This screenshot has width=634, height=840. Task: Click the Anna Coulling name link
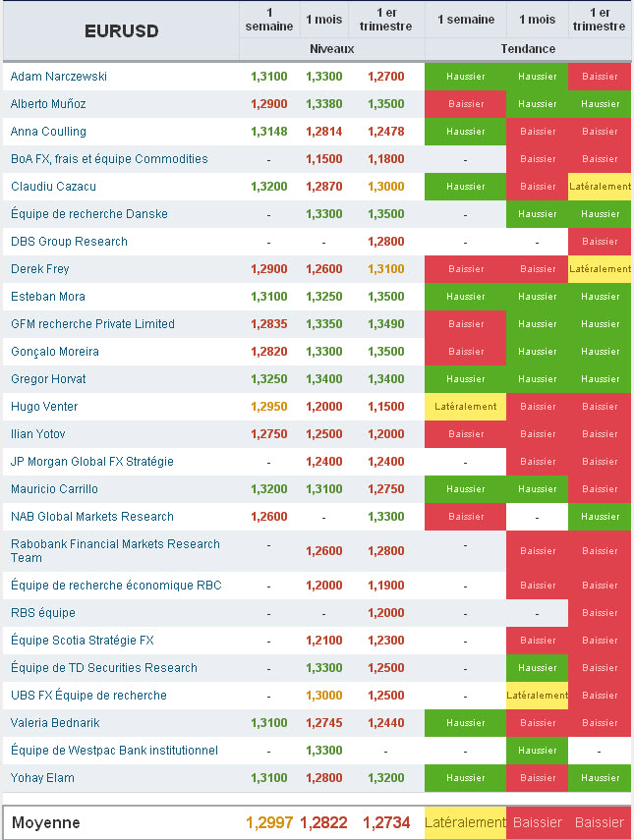(x=48, y=132)
